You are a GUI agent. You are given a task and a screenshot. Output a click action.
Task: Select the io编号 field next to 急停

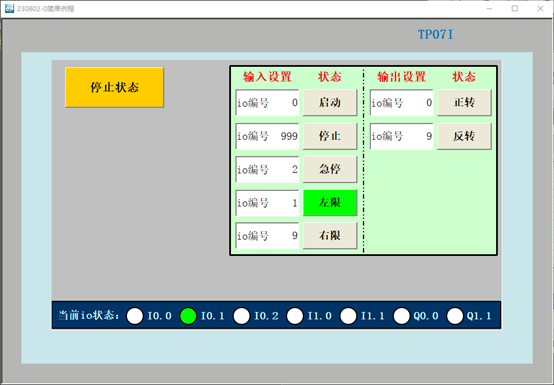[267, 170]
